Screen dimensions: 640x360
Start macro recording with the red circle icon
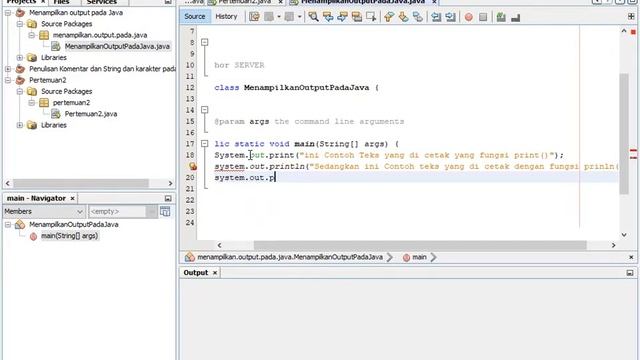(469, 17)
